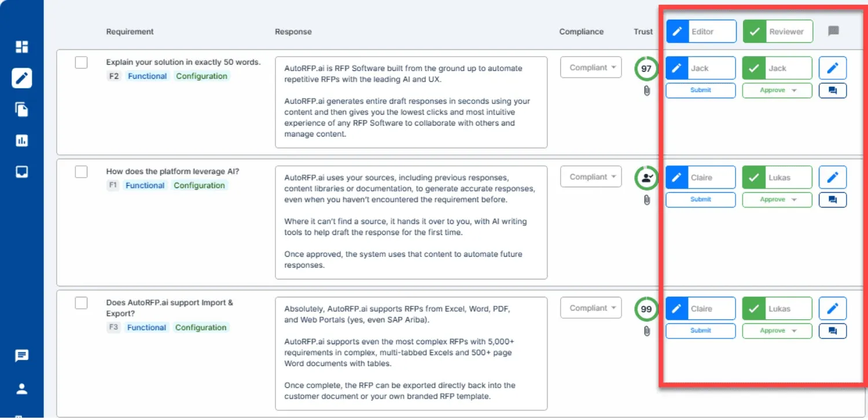Click editor field Claire in 'Import & Export' row

701,308
